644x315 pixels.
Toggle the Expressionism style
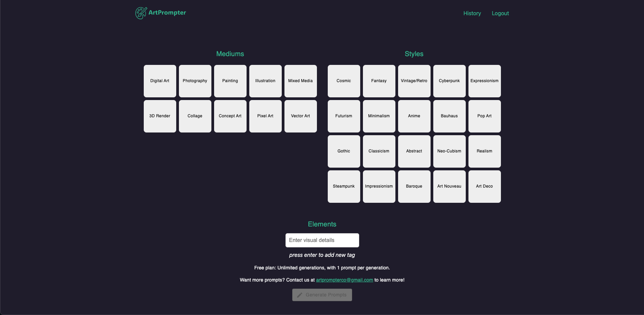pyautogui.click(x=485, y=81)
